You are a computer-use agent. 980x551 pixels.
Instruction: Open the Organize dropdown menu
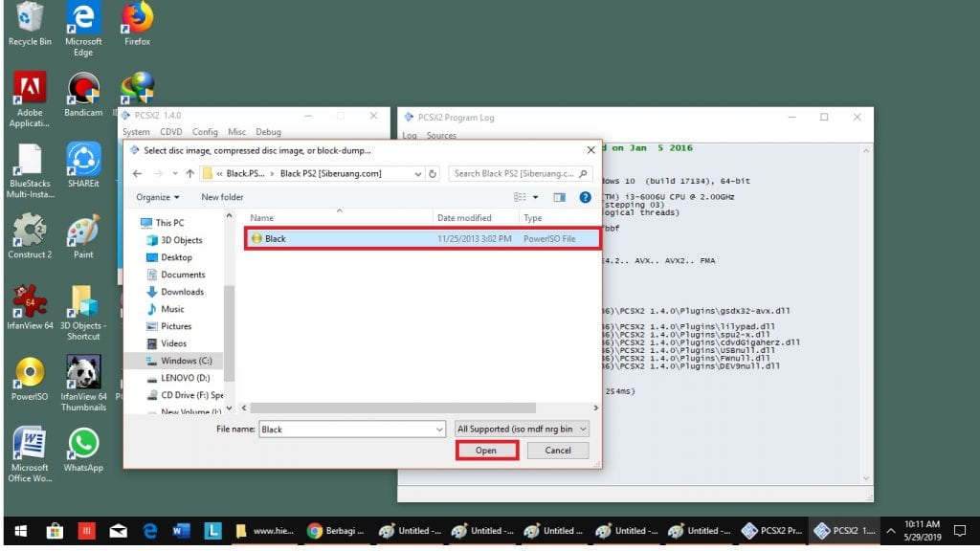[158, 197]
